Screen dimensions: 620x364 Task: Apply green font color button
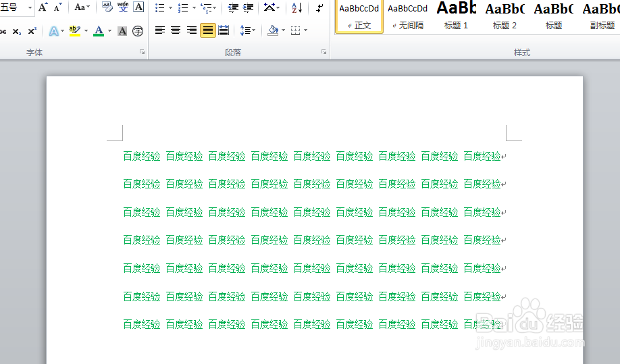pos(99,31)
